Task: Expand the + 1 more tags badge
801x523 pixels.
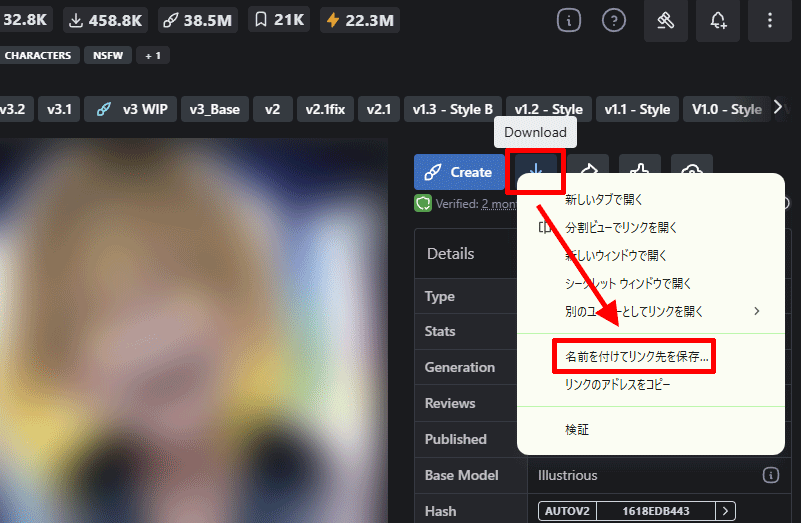Action: pos(153,55)
